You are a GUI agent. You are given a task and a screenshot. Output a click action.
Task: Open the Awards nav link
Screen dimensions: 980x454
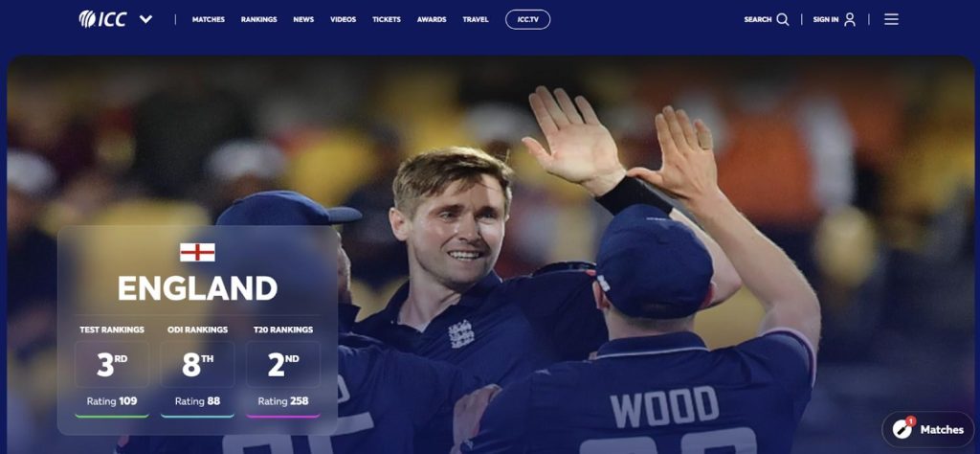point(432,19)
